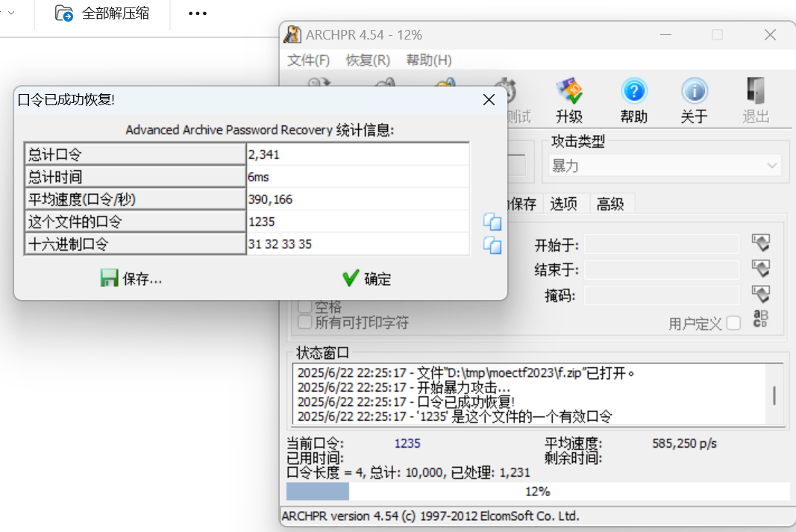Click the 退出 (Exit) door icon

[756, 91]
